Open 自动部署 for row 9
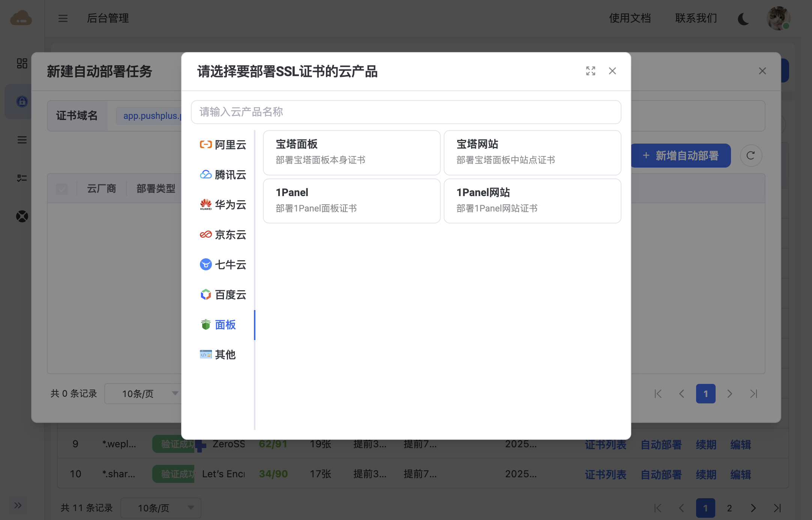812x520 pixels. pos(661,445)
